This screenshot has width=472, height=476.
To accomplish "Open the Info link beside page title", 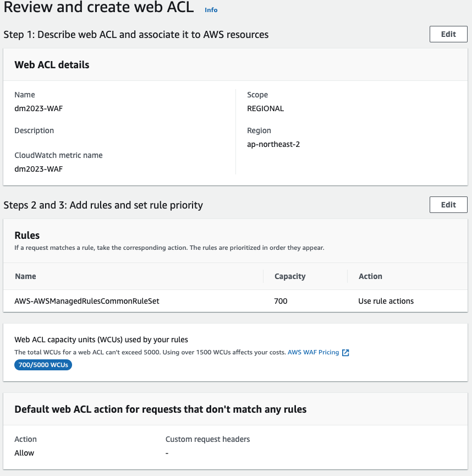I will (x=211, y=10).
